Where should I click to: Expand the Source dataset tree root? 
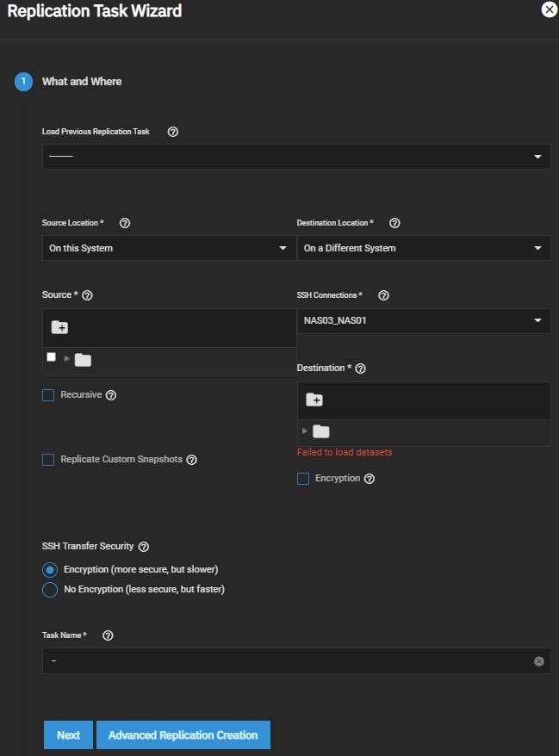point(67,358)
